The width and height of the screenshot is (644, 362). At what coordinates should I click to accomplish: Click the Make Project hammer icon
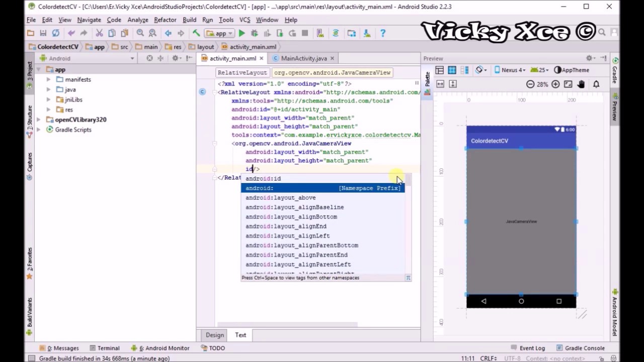(x=196, y=33)
